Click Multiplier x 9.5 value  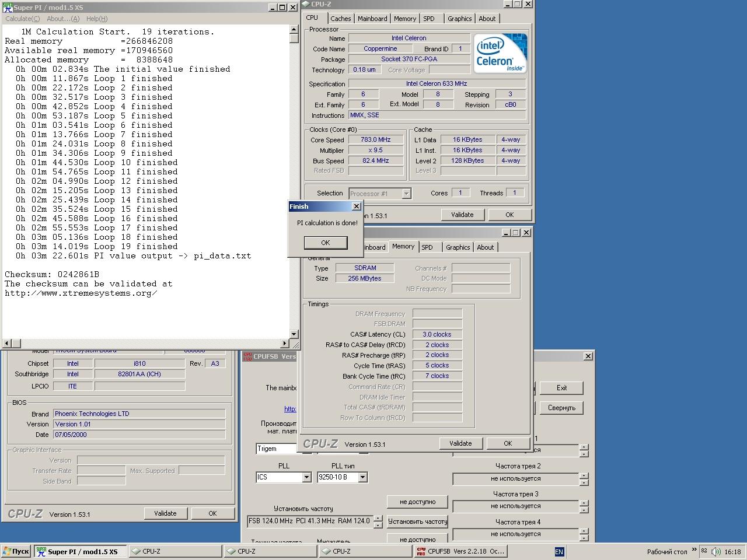tap(376, 150)
